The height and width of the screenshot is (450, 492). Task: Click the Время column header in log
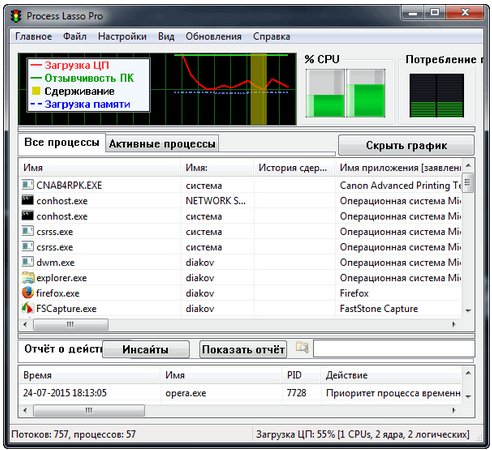coord(89,375)
